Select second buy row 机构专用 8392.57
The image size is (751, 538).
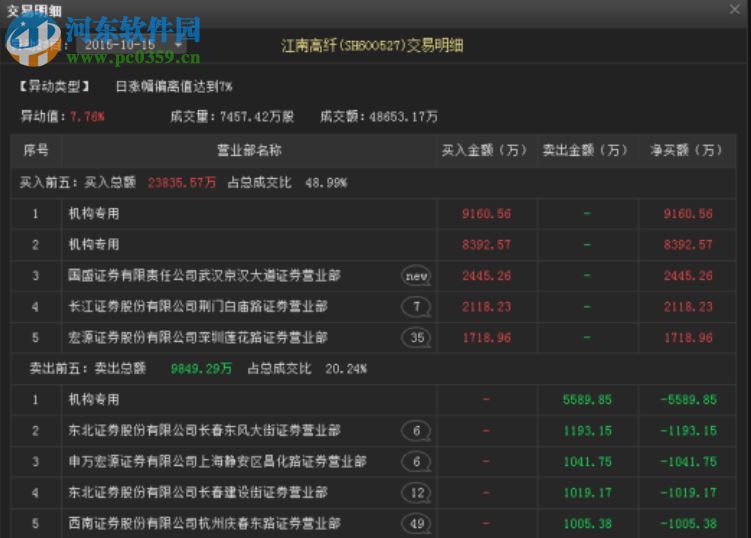374,245
